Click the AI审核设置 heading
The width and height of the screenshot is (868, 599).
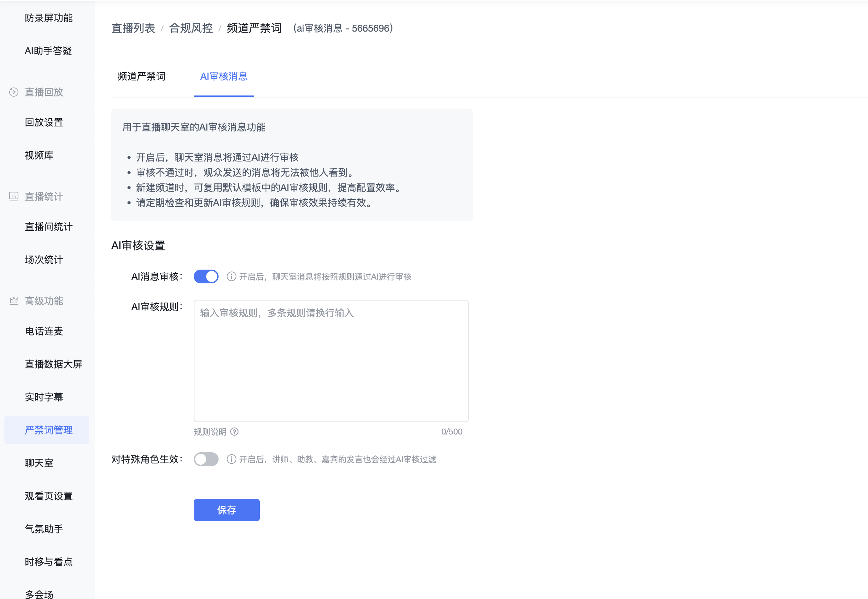[x=138, y=246]
